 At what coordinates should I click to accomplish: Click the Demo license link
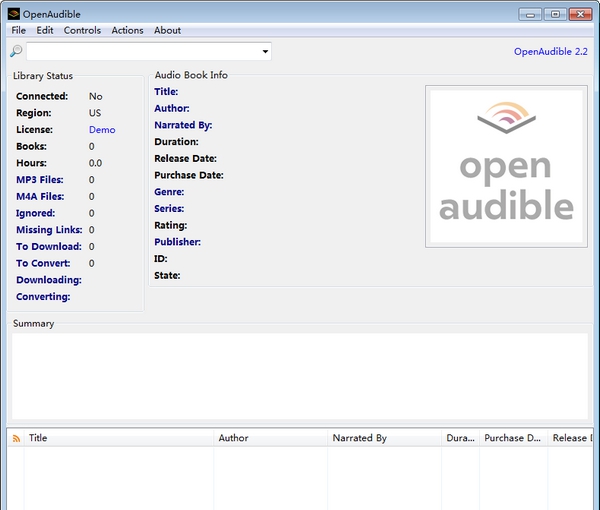click(x=102, y=130)
